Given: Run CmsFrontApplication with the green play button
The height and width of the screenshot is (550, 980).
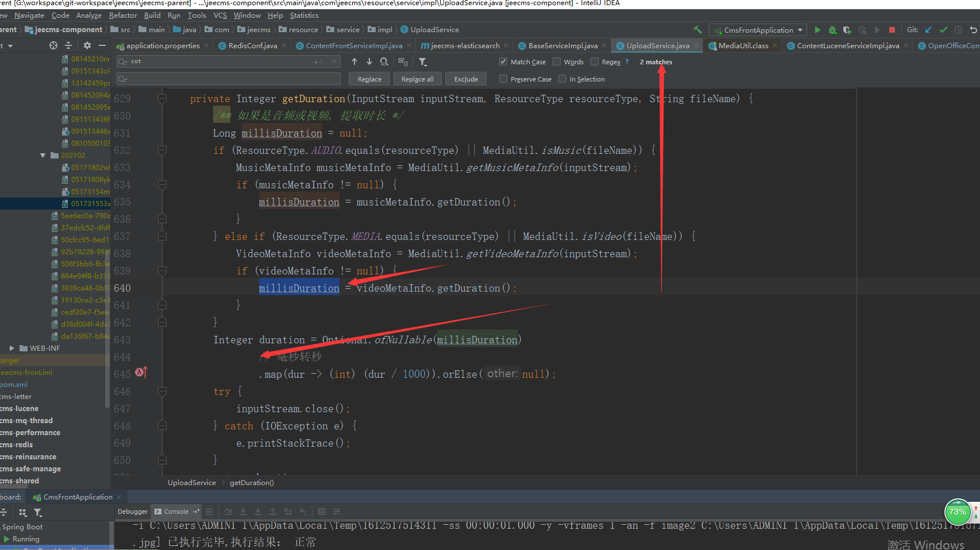Looking at the screenshot, I should pyautogui.click(x=817, y=30).
